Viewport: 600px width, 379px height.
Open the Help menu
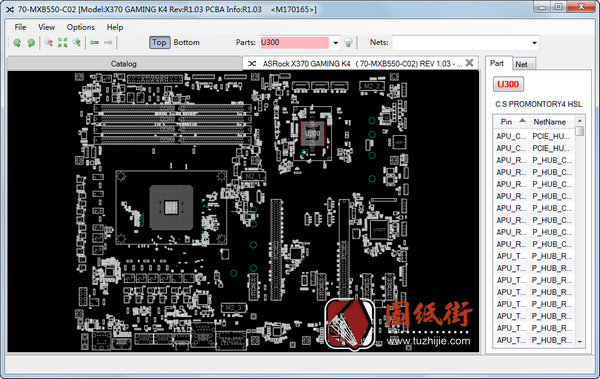pos(115,27)
